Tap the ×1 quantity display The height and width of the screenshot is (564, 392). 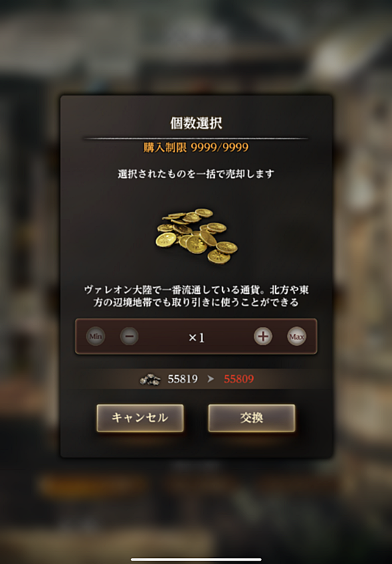[x=197, y=337]
